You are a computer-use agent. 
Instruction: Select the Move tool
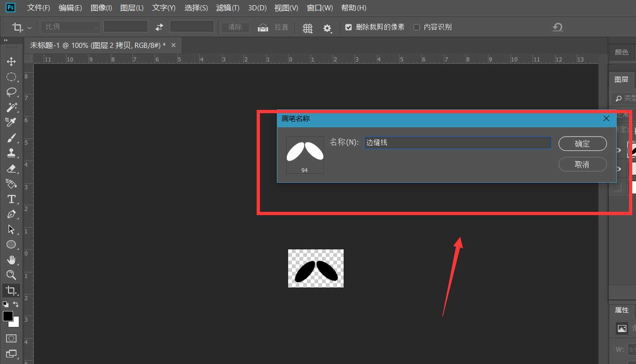11,62
